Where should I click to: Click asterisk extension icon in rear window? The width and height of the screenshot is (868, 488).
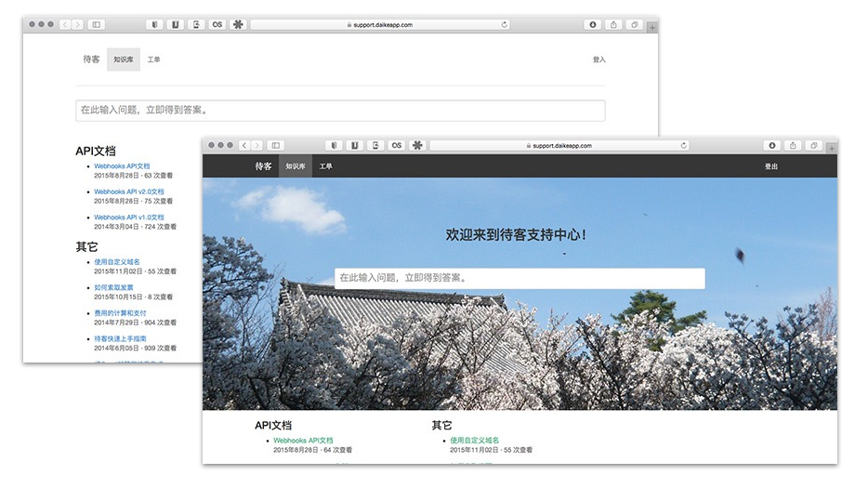coord(239,24)
